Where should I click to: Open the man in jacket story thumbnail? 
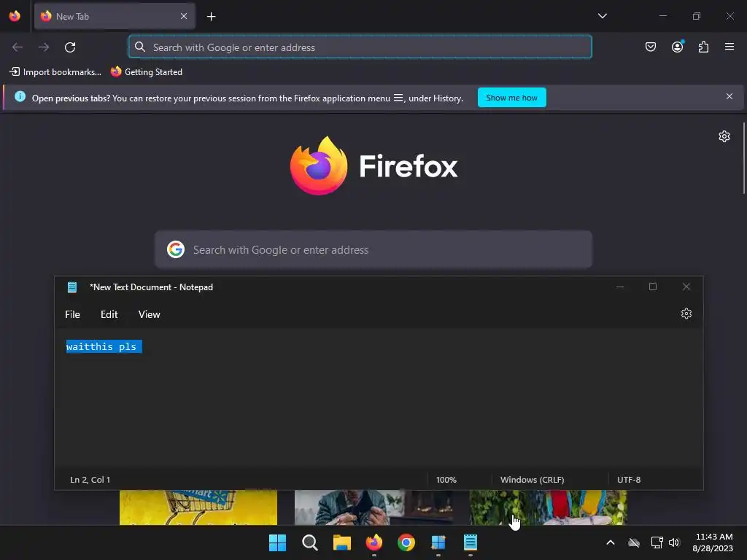[x=373, y=507]
